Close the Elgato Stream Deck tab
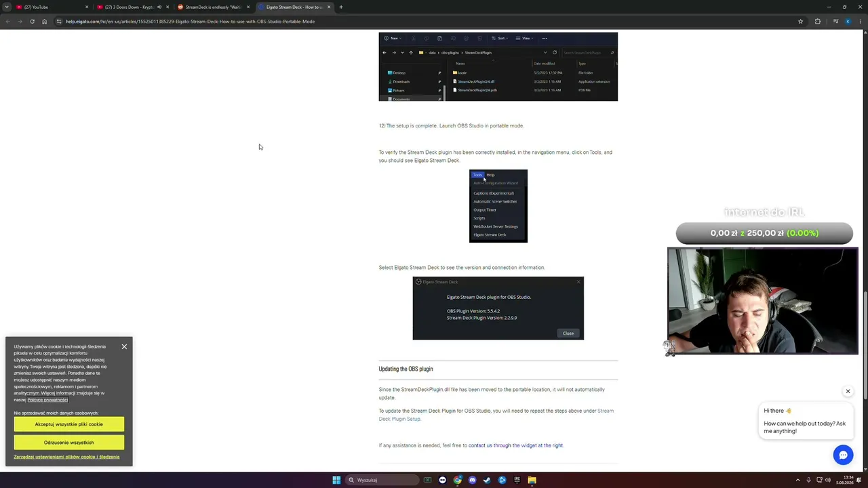868x488 pixels. 329,7
